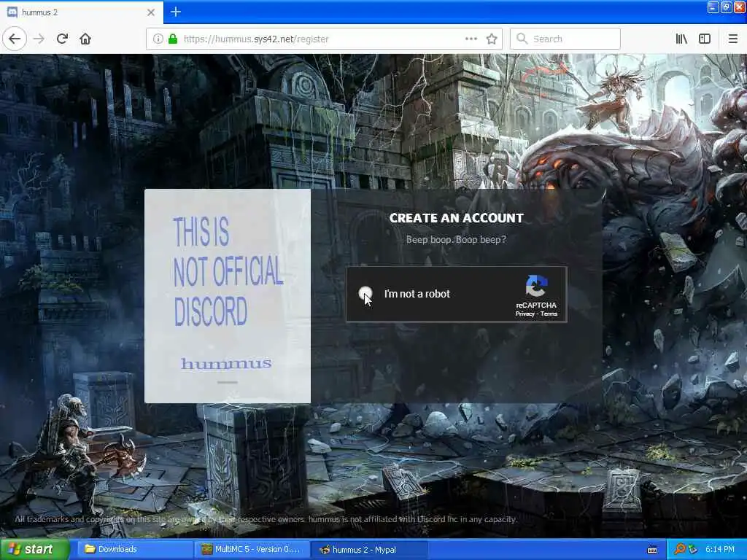Click the reCAPTCHA logo
This screenshot has width=747, height=560.
click(536, 285)
